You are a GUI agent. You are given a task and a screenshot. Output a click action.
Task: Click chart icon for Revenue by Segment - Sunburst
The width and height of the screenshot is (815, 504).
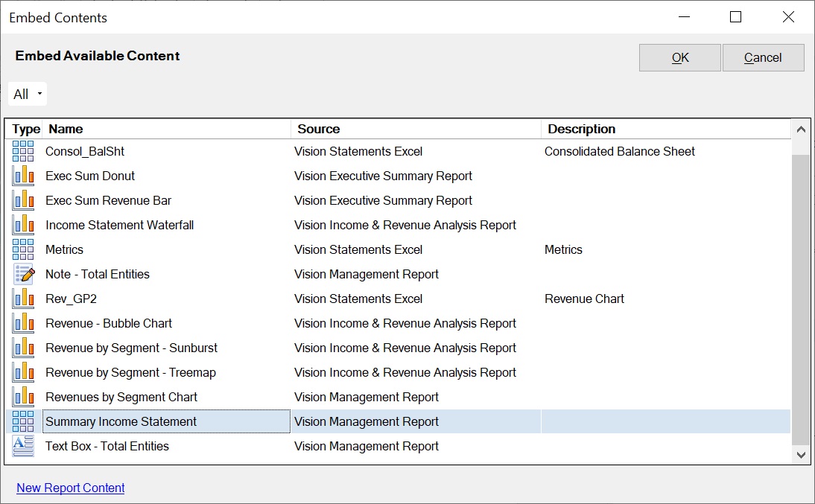coord(23,348)
